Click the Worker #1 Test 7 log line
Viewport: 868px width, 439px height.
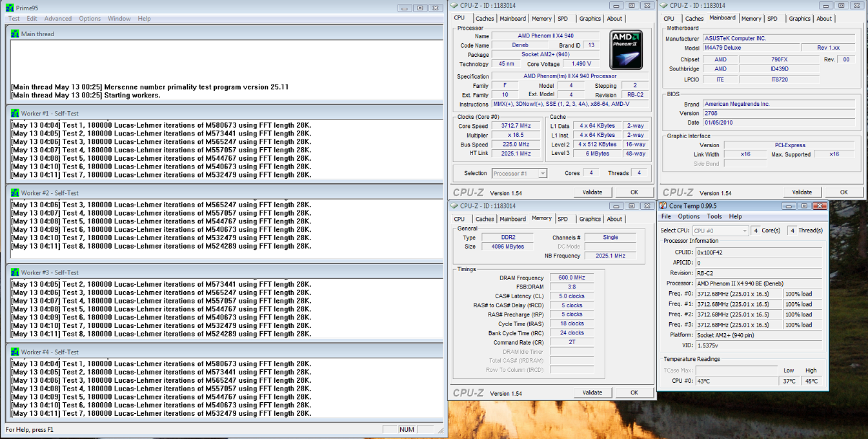tap(161, 175)
